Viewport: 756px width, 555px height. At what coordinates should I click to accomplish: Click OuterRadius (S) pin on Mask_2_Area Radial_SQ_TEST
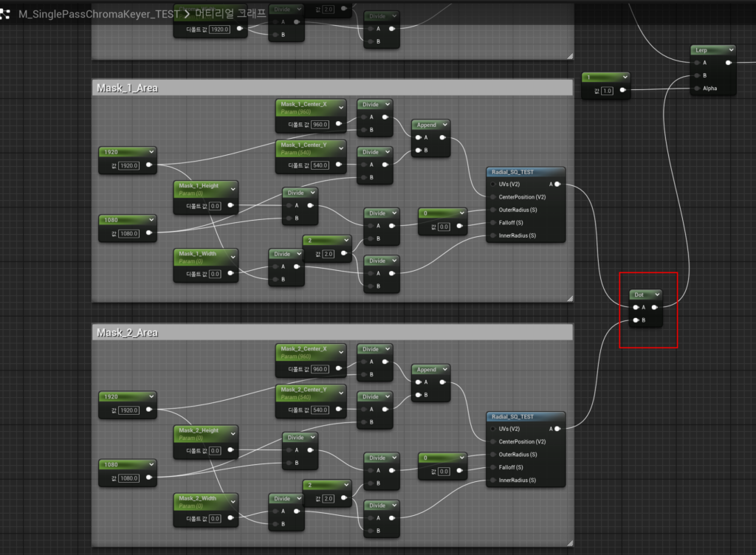point(492,455)
